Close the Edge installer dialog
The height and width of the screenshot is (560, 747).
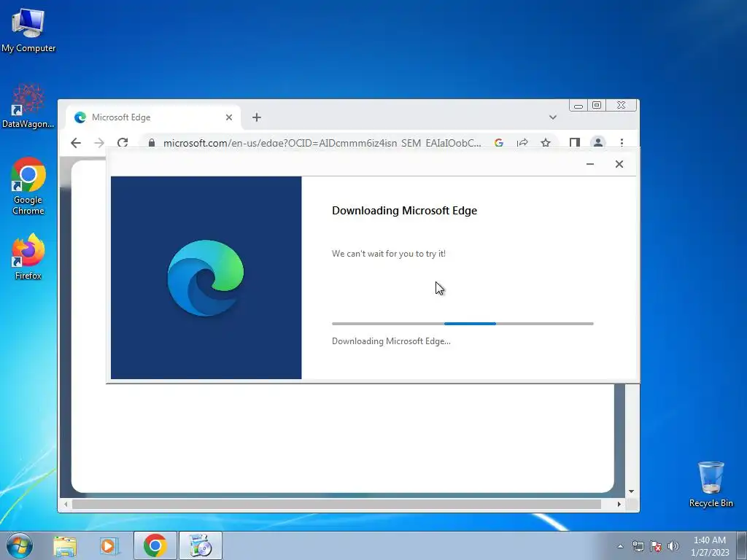619,164
